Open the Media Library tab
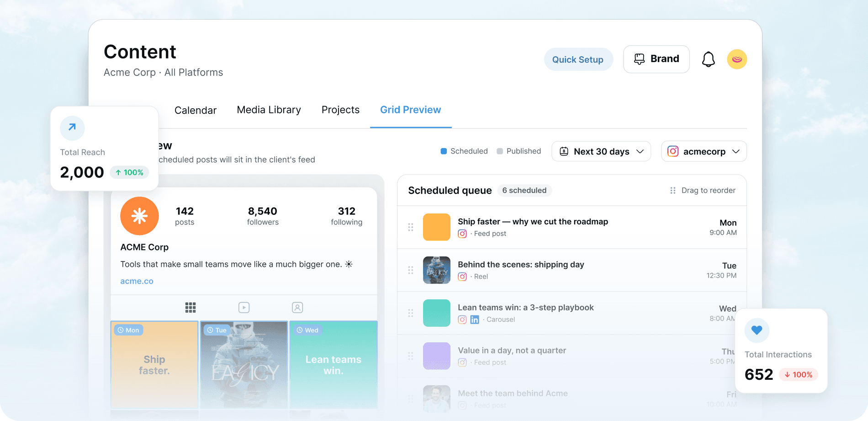Screen dimensions: 868x421 click(x=269, y=110)
